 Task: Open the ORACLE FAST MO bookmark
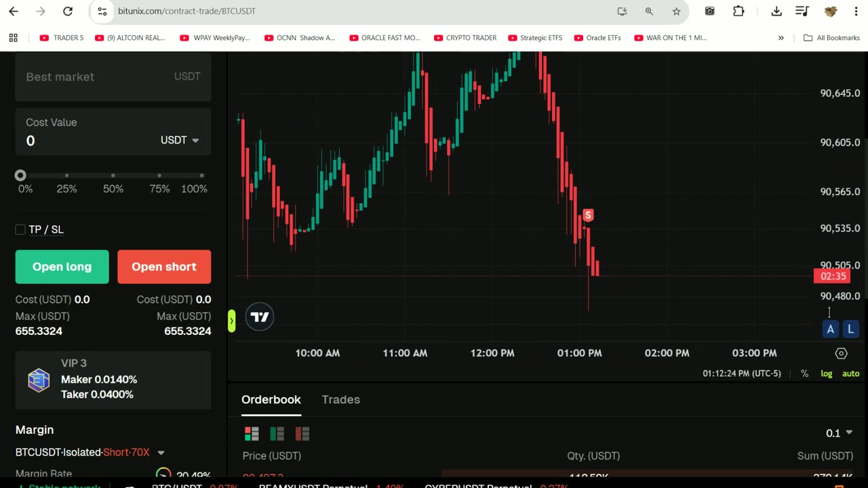(x=384, y=38)
